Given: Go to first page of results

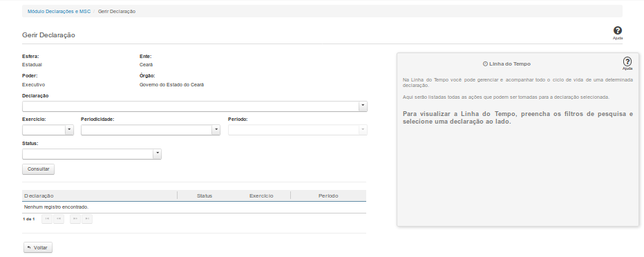Looking at the screenshot, I should (x=47, y=219).
